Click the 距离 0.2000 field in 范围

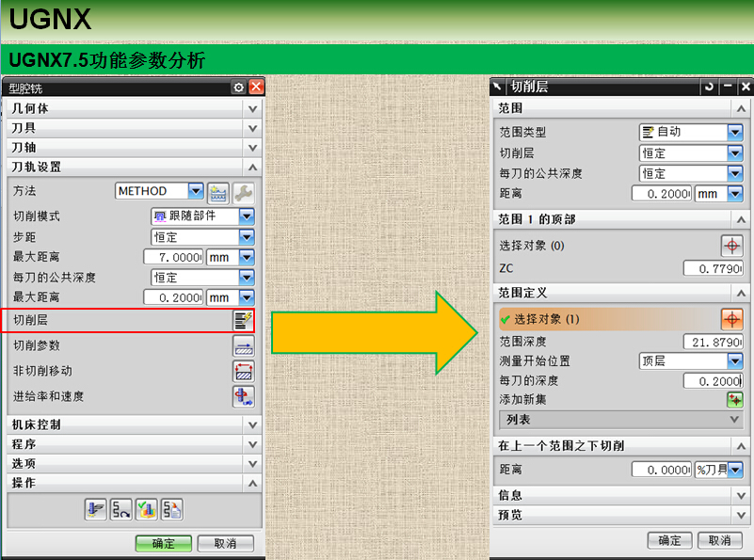(662, 194)
